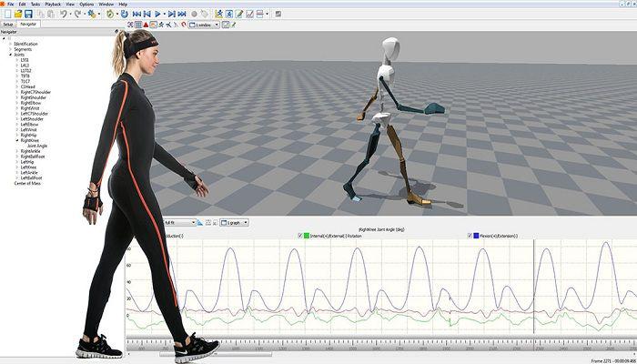Open the 1 window dropdown
Viewport: 637px width, 364px height.
tap(204, 25)
